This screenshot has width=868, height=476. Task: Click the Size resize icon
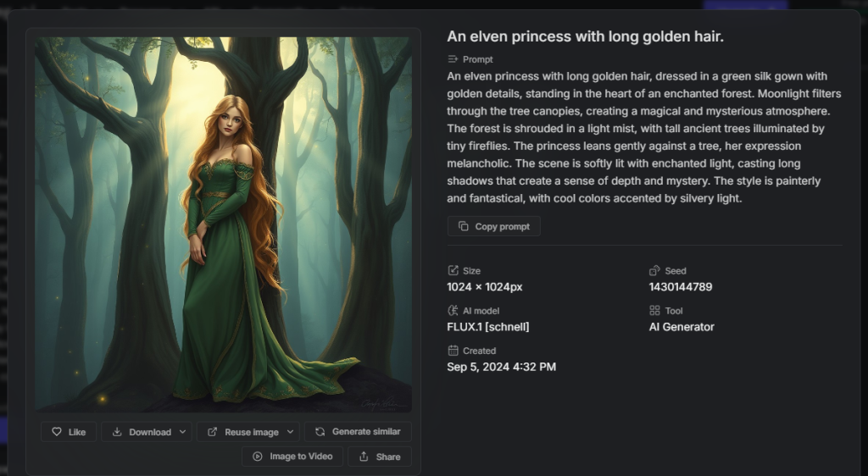(x=453, y=271)
